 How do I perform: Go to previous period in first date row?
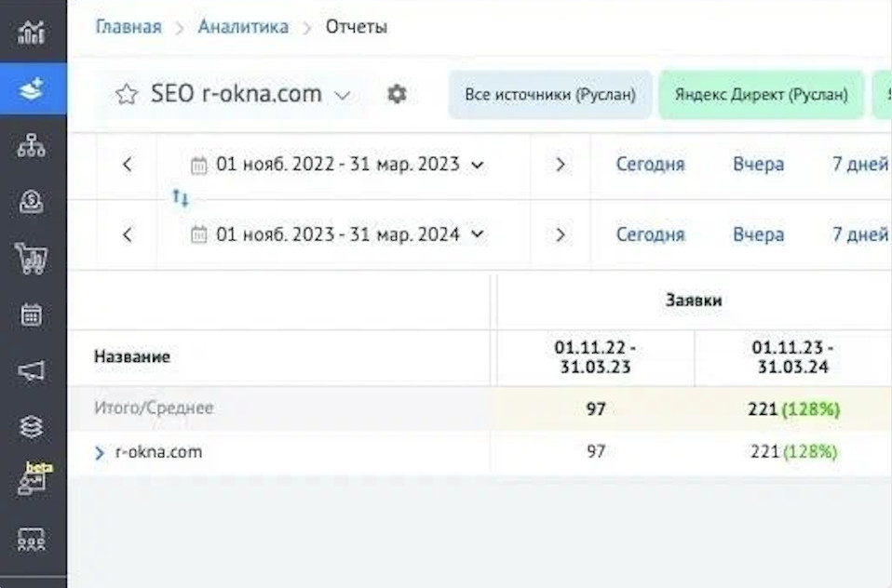click(128, 165)
